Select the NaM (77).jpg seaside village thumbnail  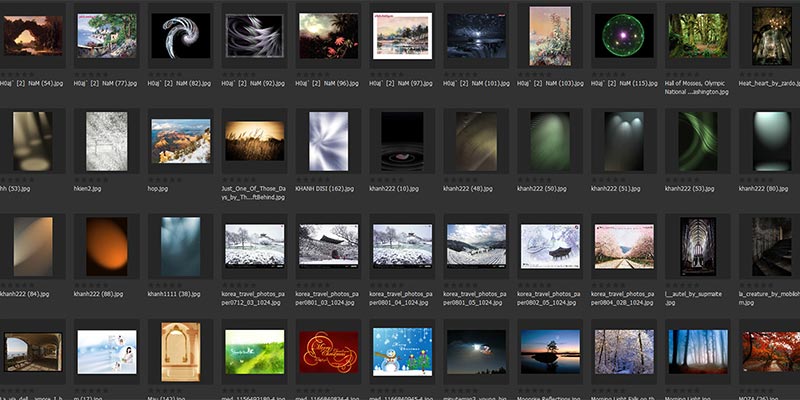click(x=107, y=36)
